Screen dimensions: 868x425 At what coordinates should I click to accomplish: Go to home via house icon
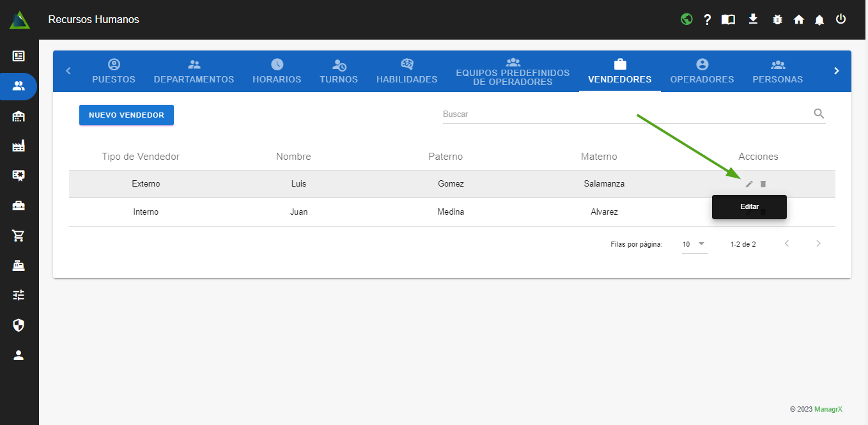798,20
